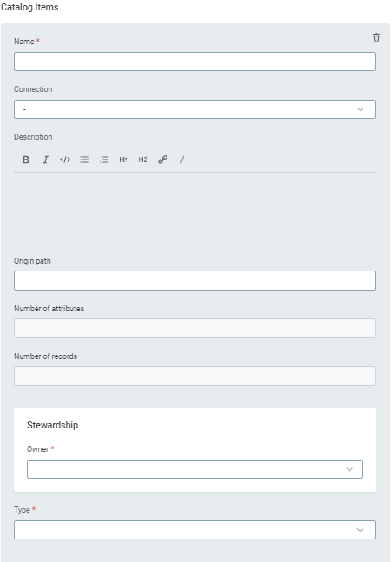The image size is (392, 562).
Task: Delete this catalog item with the trash icon
Action: 376,37
